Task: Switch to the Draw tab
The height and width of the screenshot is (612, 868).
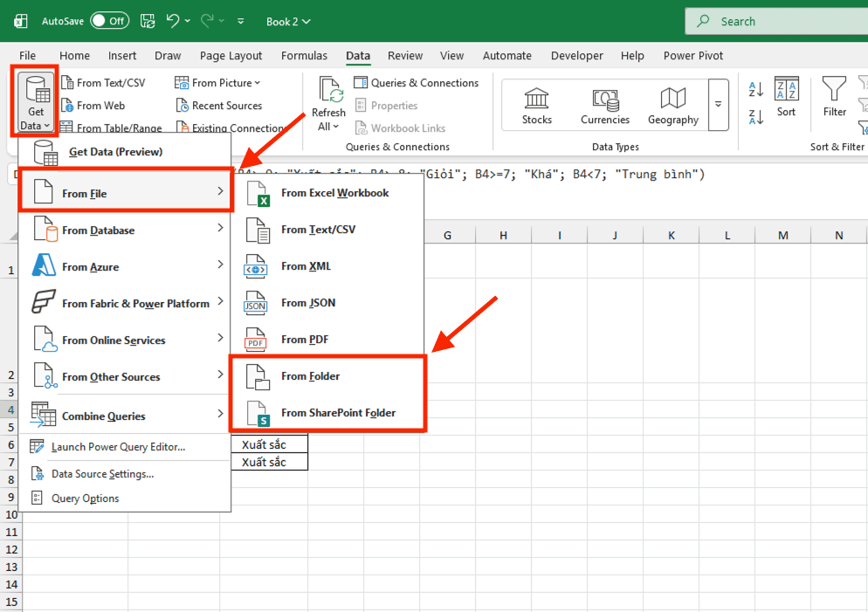Action: pyautogui.click(x=168, y=55)
